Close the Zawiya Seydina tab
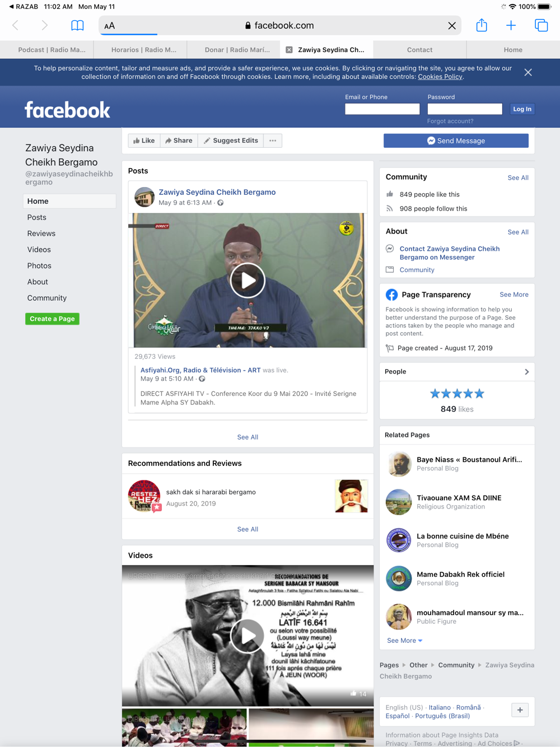The image size is (560, 747). click(289, 50)
